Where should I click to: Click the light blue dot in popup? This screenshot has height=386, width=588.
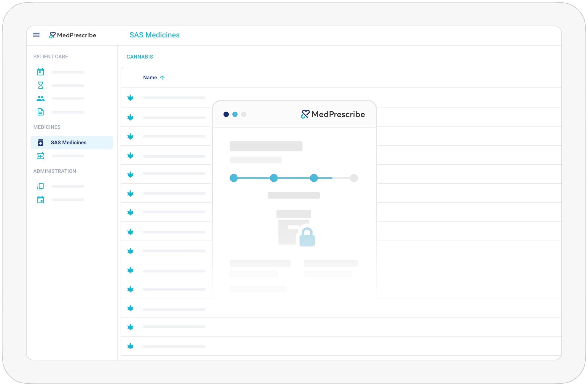pyautogui.click(x=235, y=114)
